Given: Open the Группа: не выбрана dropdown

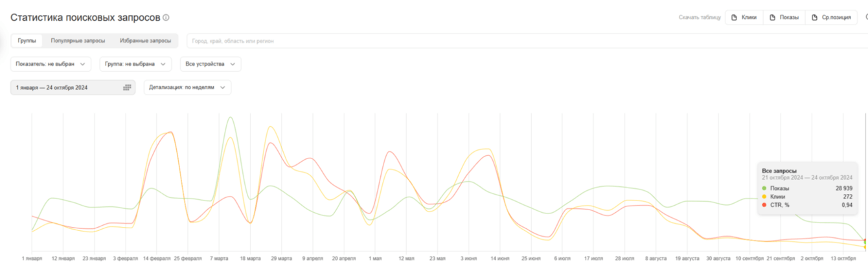Looking at the screenshot, I should (x=135, y=64).
